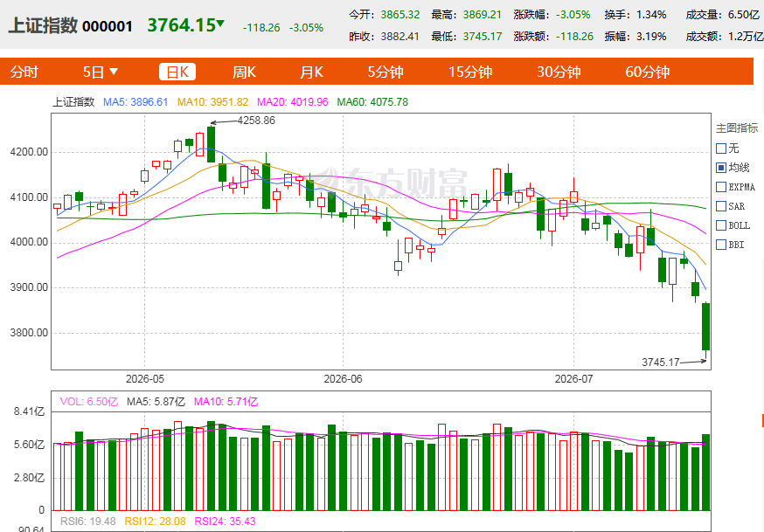Click the MA60 legend label
This screenshot has height=532, width=764.
point(372,102)
